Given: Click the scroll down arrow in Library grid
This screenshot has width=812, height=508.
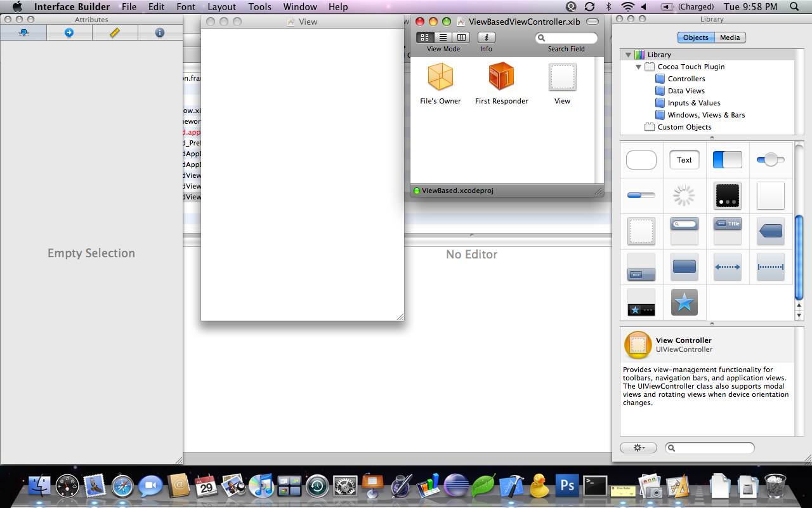Looking at the screenshot, I should (x=799, y=316).
